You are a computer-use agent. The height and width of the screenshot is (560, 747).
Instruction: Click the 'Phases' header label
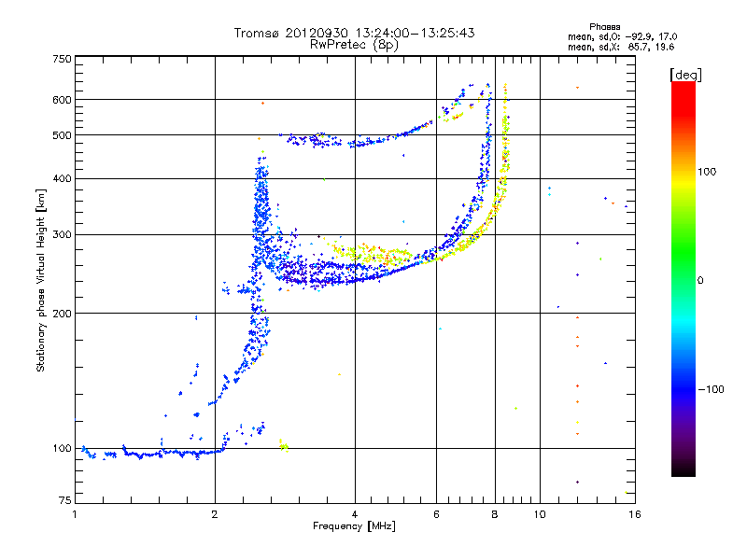[x=604, y=27]
